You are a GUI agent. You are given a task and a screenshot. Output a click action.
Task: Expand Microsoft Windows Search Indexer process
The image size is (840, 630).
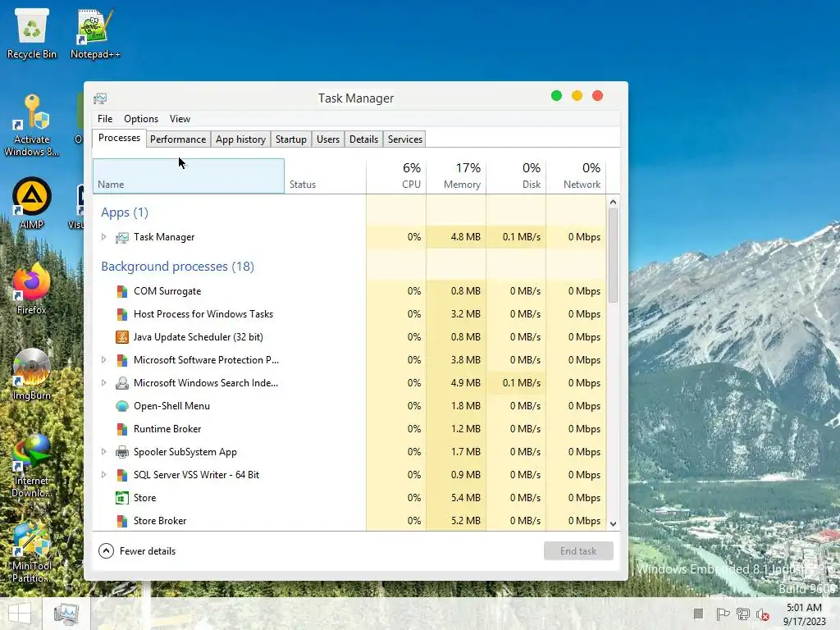104,383
